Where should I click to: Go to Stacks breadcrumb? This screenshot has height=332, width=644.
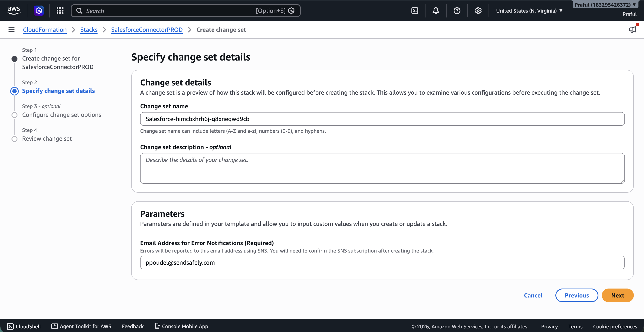pos(89,30)
